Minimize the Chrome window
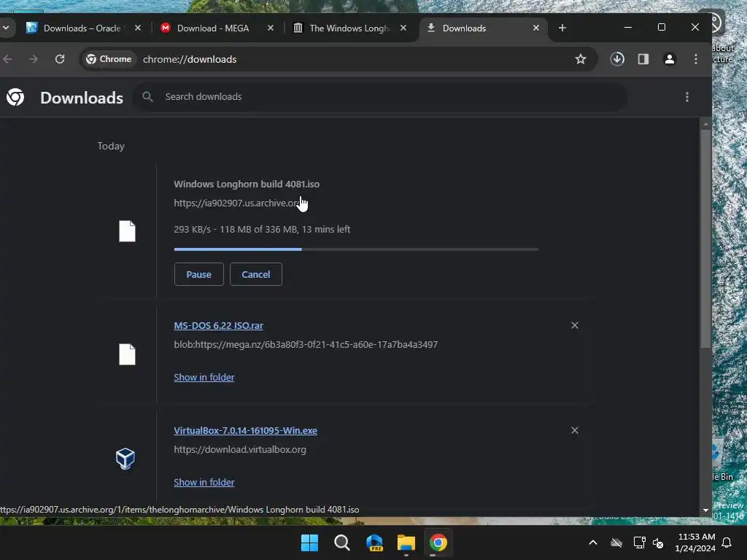 pos(628,27)
